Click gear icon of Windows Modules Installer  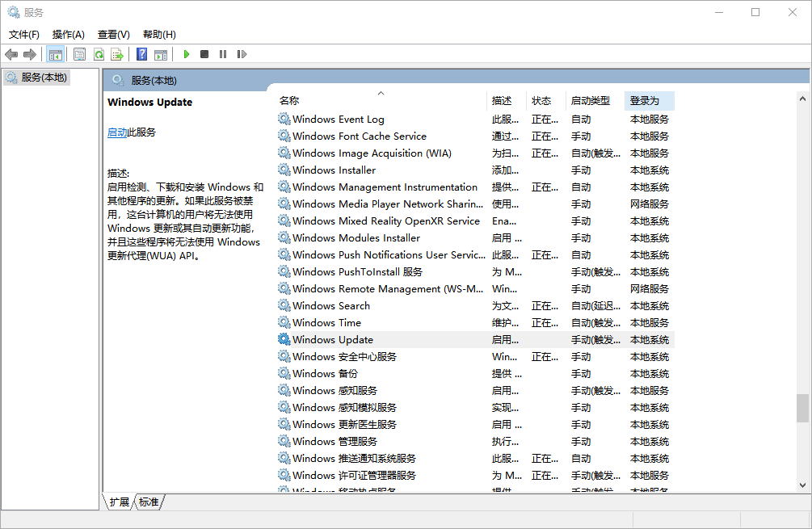pos(284,237)
